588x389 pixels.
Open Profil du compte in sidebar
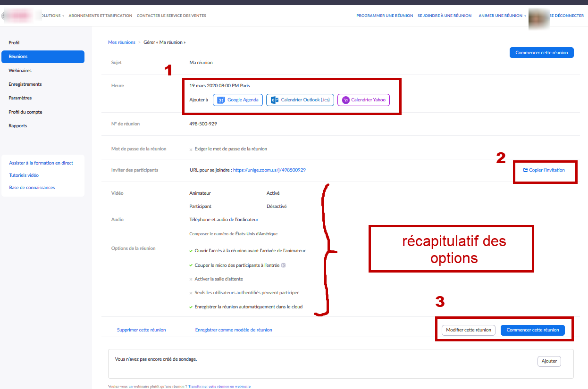[x=25, y=112]
